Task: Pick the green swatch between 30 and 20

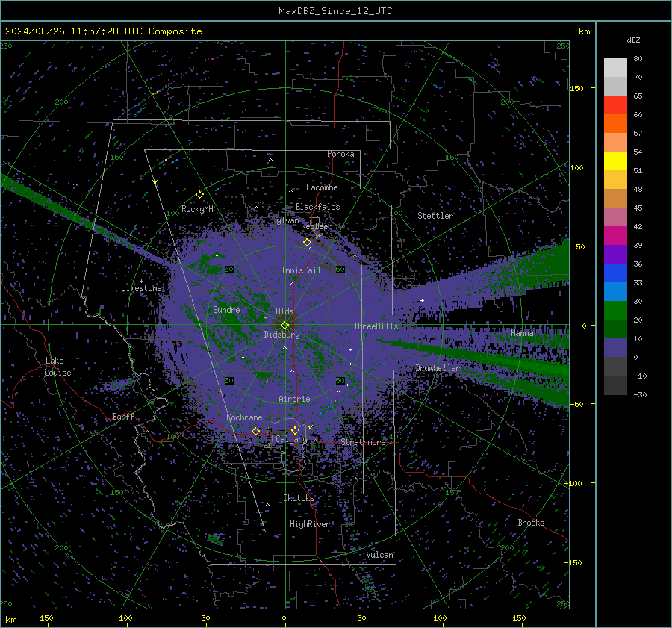Action: click(615, 311)
